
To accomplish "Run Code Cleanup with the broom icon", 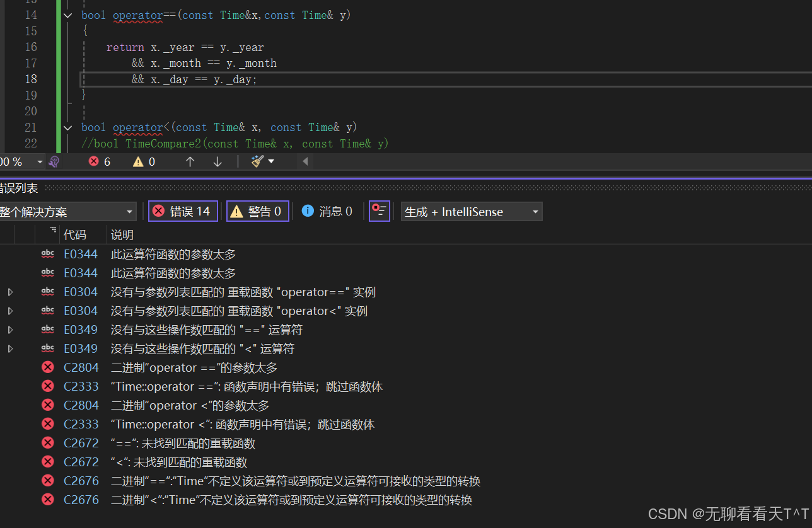I will [258, 161].
